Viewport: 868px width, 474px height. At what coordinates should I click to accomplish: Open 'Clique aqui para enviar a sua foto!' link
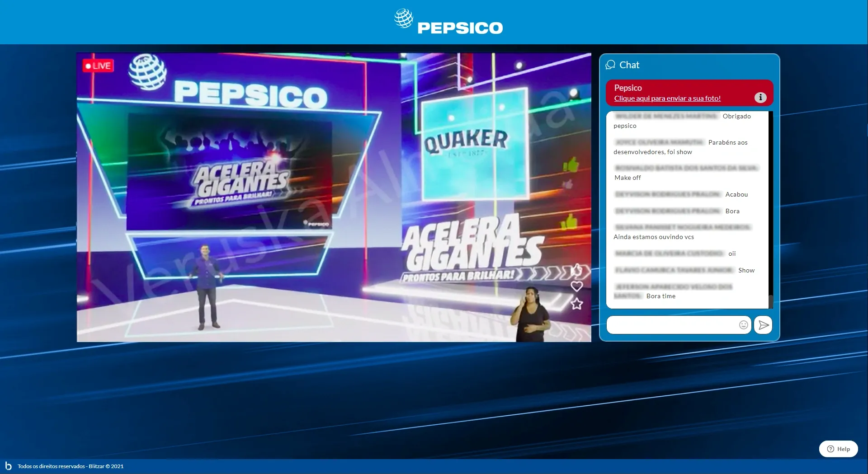(x=667, y=99)
